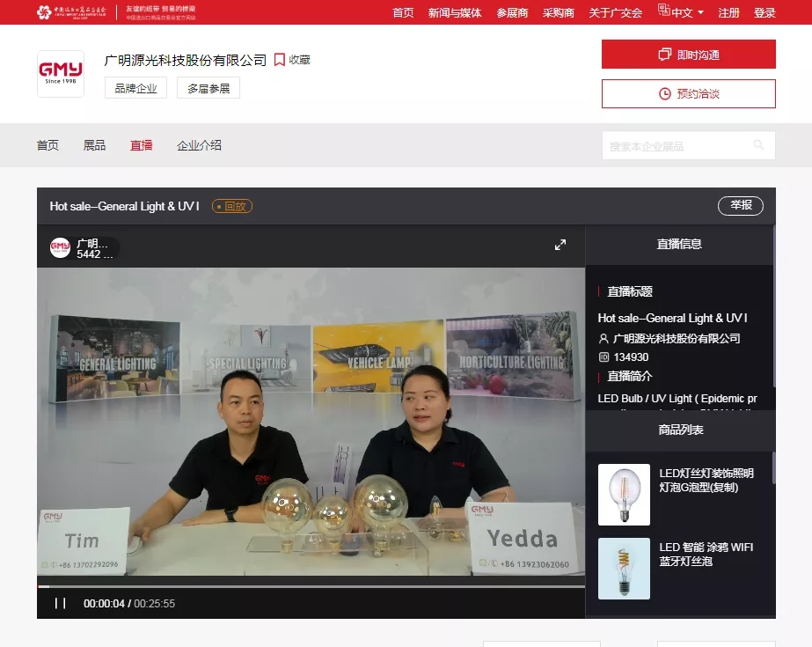Switch to 企业介绍 tab
This screenshot has width=812, height=647.
pos(199,145)
